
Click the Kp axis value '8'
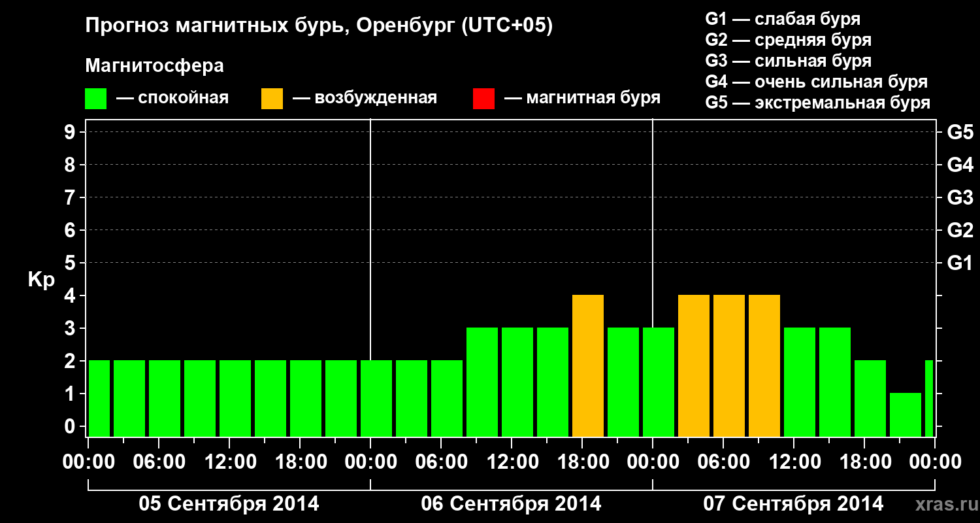pyautogui.click(x=71, y=165)
